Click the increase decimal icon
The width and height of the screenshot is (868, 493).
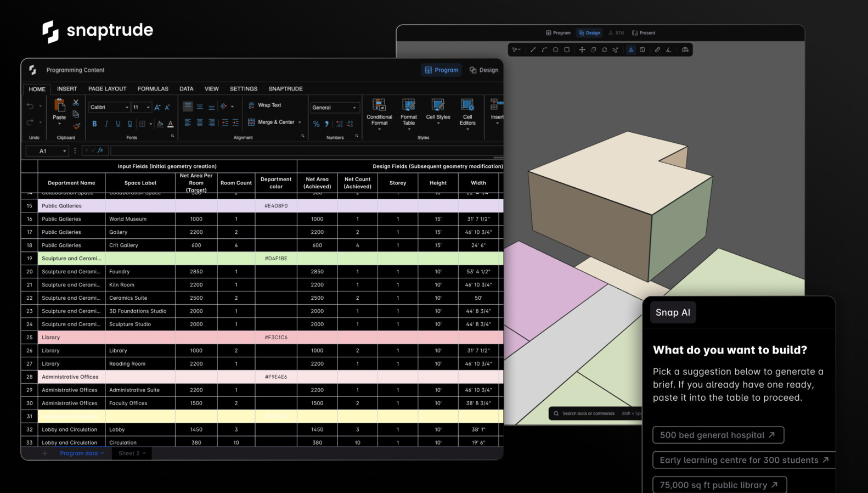tap(339, 124)
